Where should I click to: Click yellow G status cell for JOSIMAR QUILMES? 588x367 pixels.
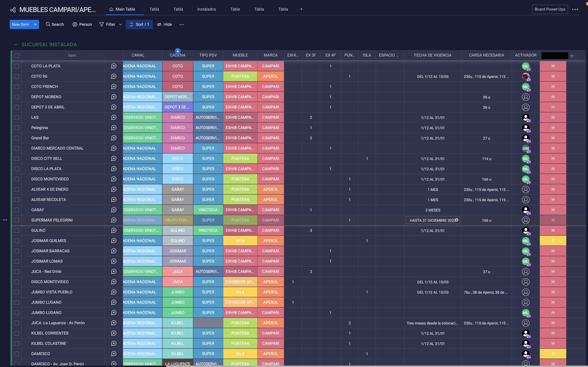tap(553, 241)
